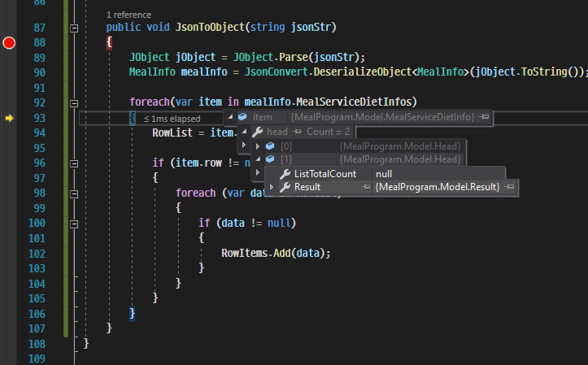Viewport: 588px width, 365px height.
Task: Click the wrench icon beside ListTotalCount
Action: click(285, 174)
